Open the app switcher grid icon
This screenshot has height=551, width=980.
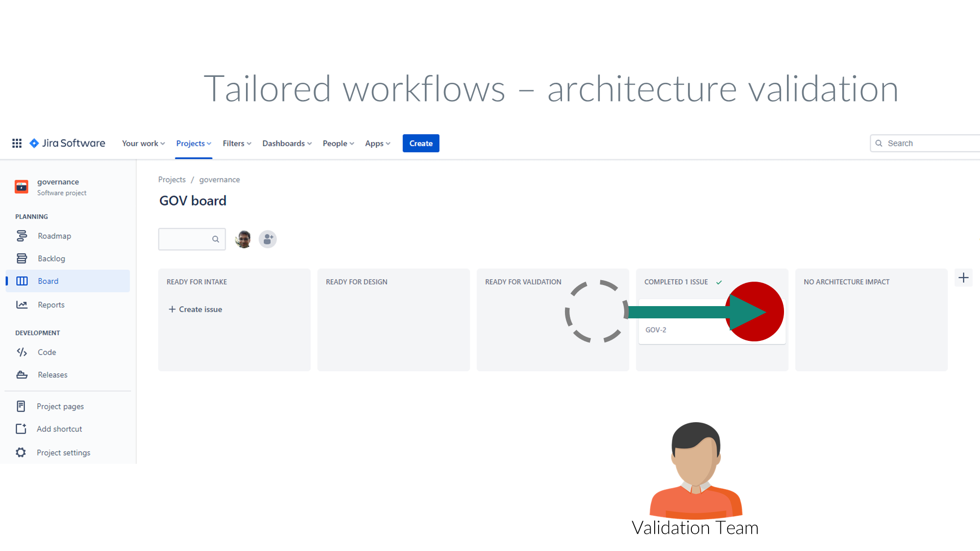(x=17, y=143)
